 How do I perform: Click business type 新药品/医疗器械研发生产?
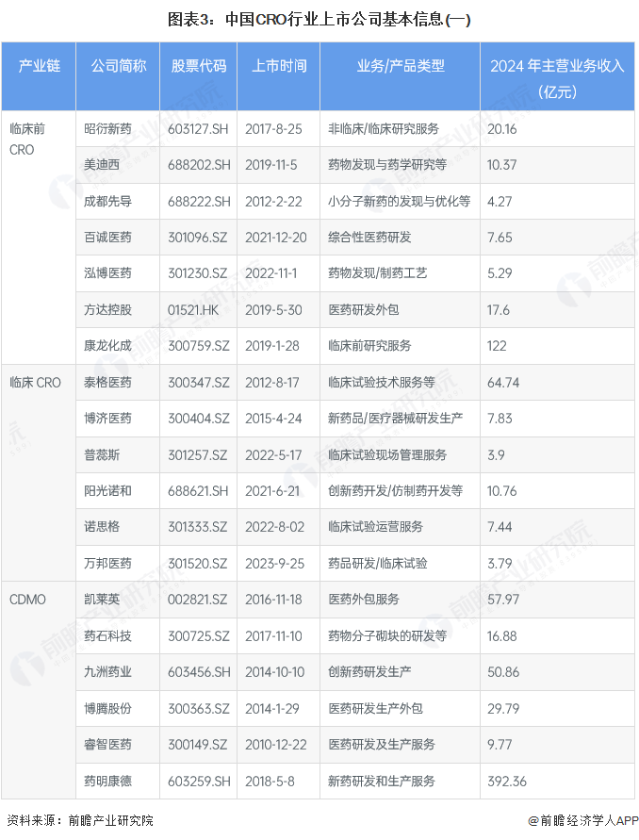[x=395, y=419]
